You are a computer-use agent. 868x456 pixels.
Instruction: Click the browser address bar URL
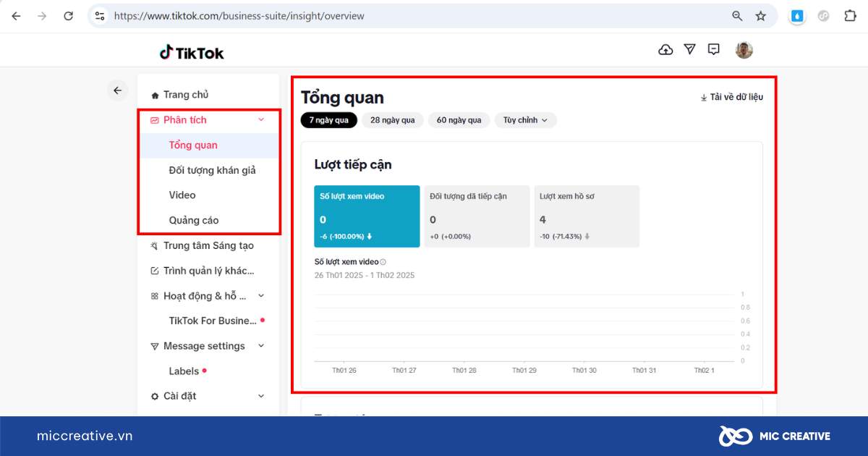coord(239,15)
